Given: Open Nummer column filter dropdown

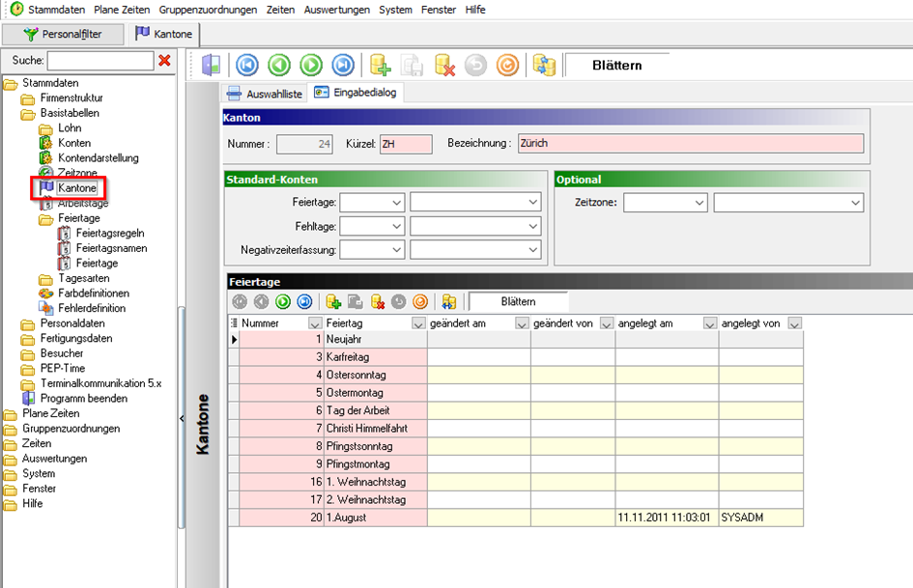Looking at the screenshot, I should click(x=315, y=323).
